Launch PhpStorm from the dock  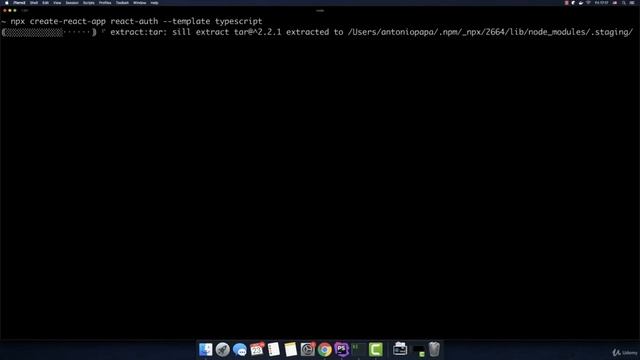(x=342, y=349)
